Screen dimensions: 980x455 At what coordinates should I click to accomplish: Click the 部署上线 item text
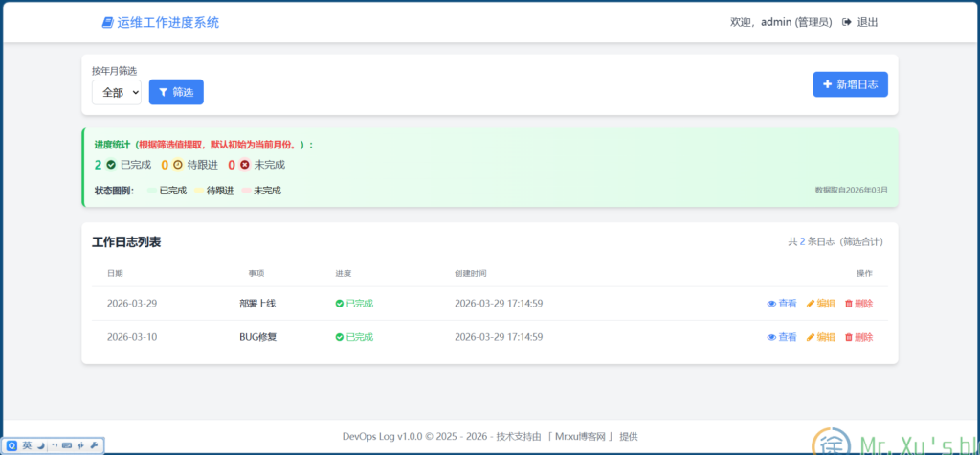pyautogui.click(x=257, y=304)
